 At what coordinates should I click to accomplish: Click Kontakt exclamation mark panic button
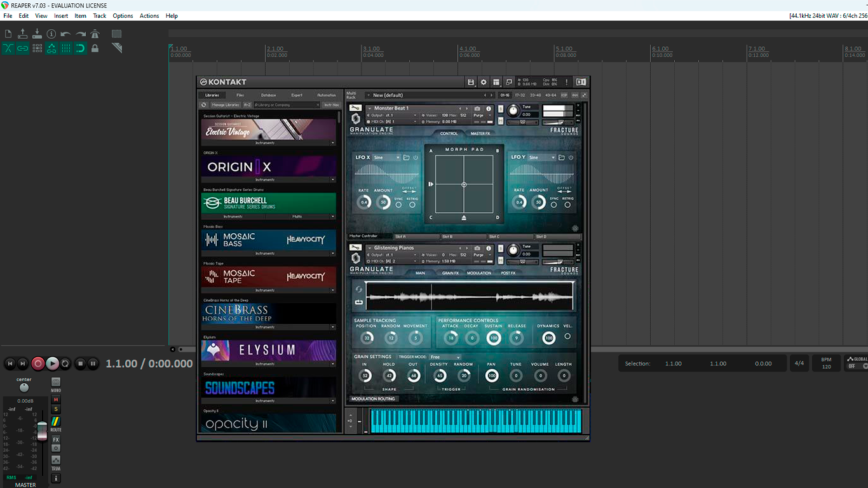pyautogui.click(x=566, y=82)
